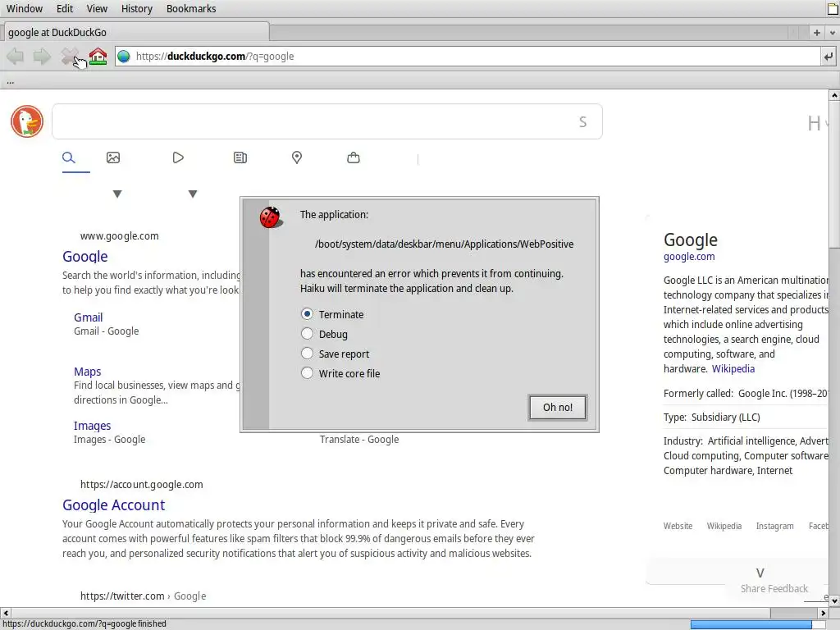Select the Debug radio option

tap(307, 334)
